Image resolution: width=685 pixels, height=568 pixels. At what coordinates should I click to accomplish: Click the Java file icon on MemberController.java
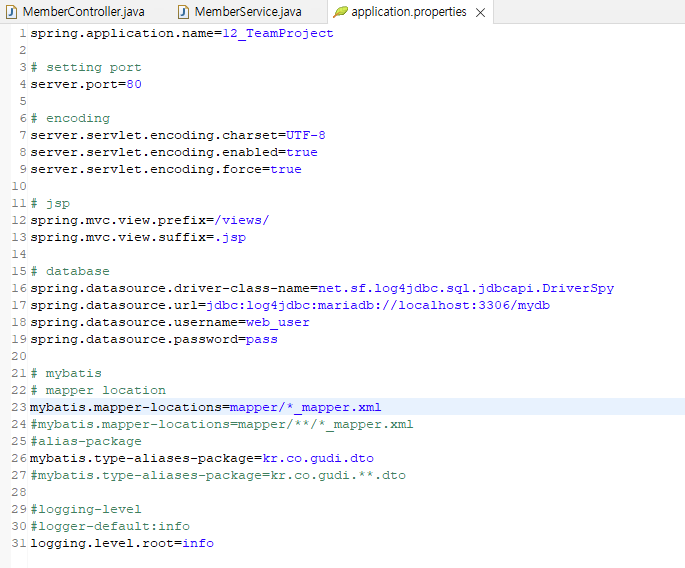[12, 12]
